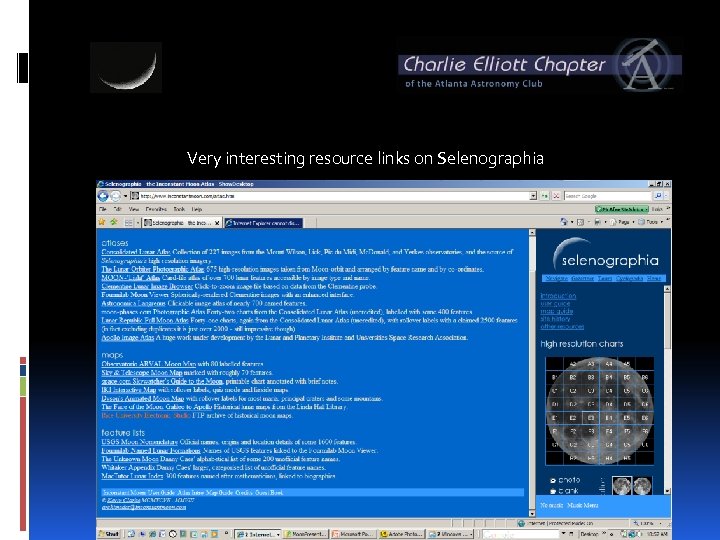The height and width of the screenshot is (540, 720).
Task: Switch to the Internet Explorer cannot display tab
Action: (264, 223)
